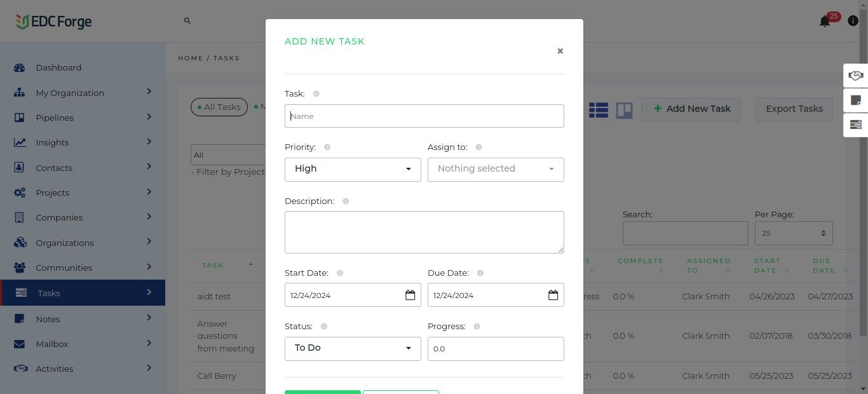868x394 pixels.
Task: Open the Status dropdown showing To Do
Action: [353, 348]
